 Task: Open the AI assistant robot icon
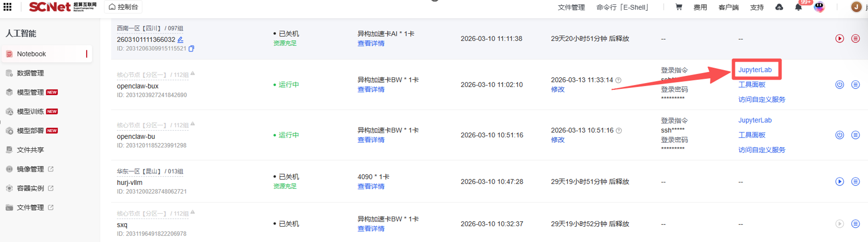819,7
